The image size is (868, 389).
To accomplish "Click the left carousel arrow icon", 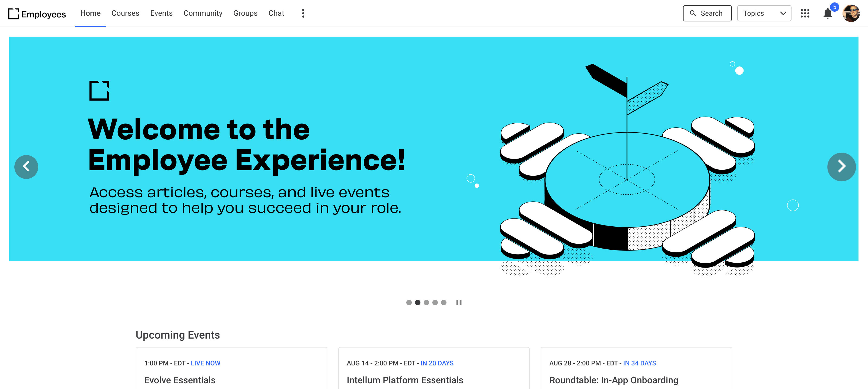I will [x=26, y=166].
